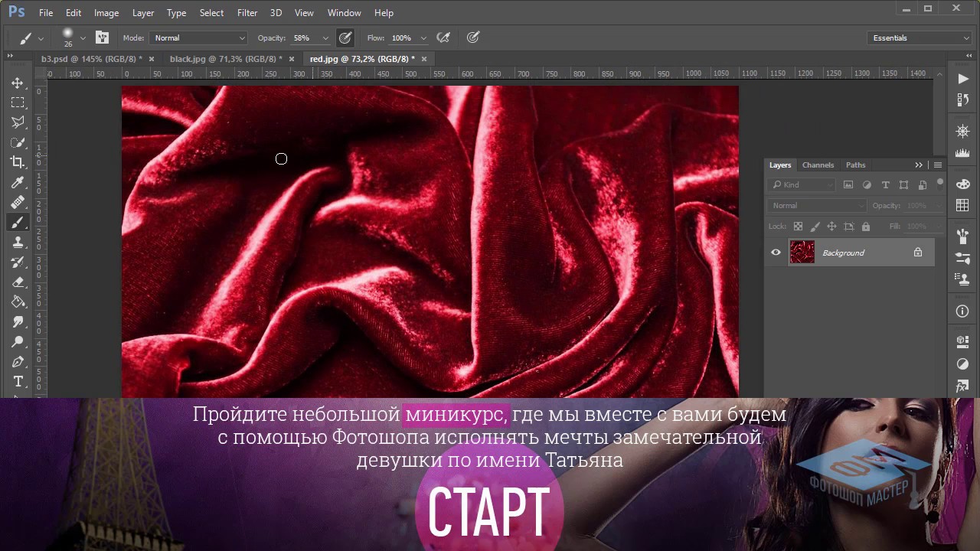Screen dimensions: 980x551
Task: Open the Brush settings panel icon
Action: (x=962, y=258)
